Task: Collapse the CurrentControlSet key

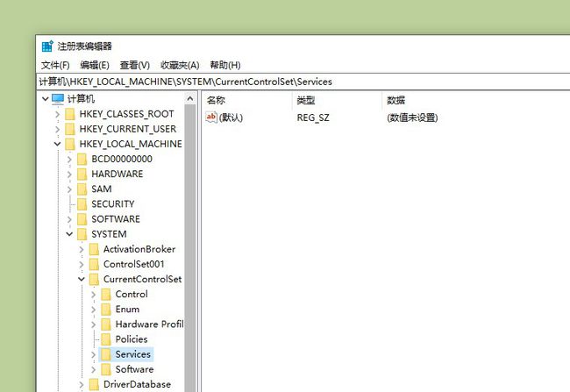Action: 82,279
